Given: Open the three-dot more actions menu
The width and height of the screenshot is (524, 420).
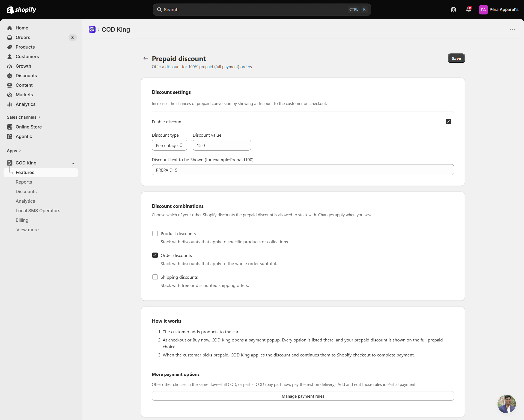Looking at the screenshot, I should click(513, 29).
